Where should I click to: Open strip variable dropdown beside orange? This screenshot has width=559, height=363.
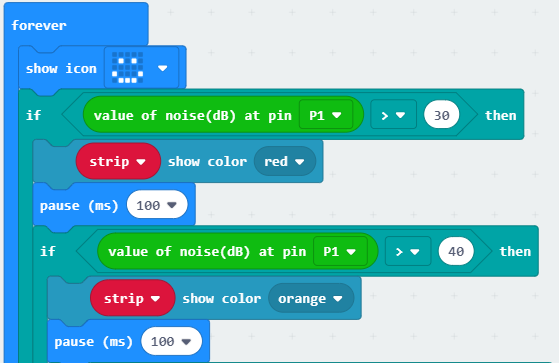click(x=132, y=298)
